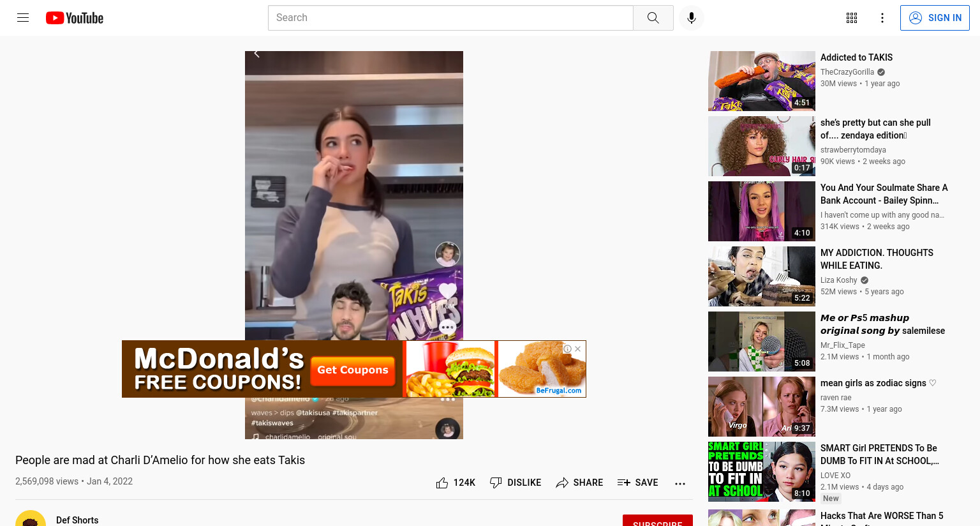980x526 pixels.
Task: Open 'Hacks That Are WORSE' title
Action: coord(882,517)
